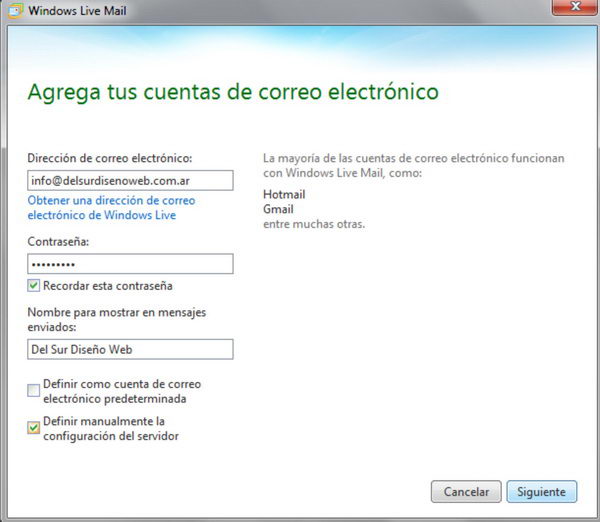Open link to get a Windows Live email address

pyautogui.click(x=111, y=208)
